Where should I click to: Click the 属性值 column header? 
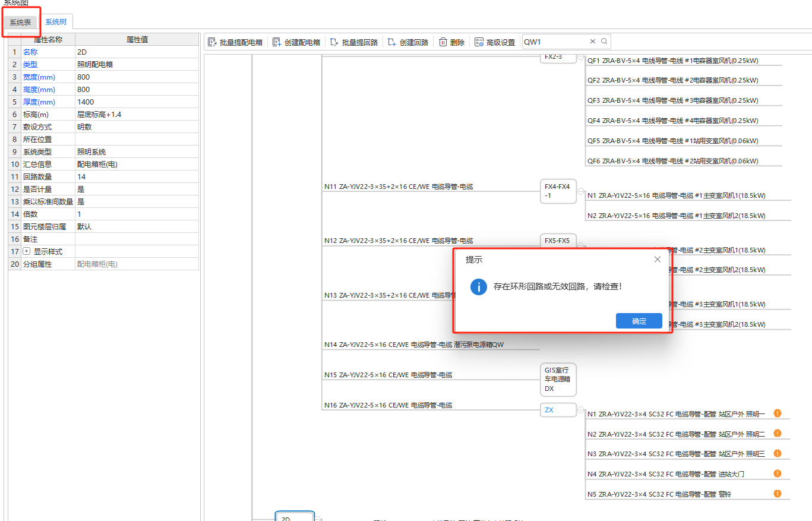tap(137, 39)
